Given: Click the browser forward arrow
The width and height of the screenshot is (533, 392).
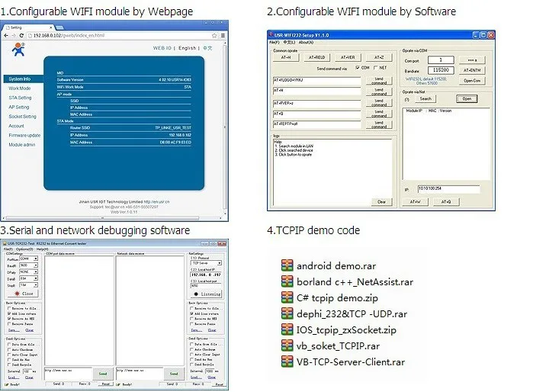Looking at the screenshot, I should click(14, 35).
